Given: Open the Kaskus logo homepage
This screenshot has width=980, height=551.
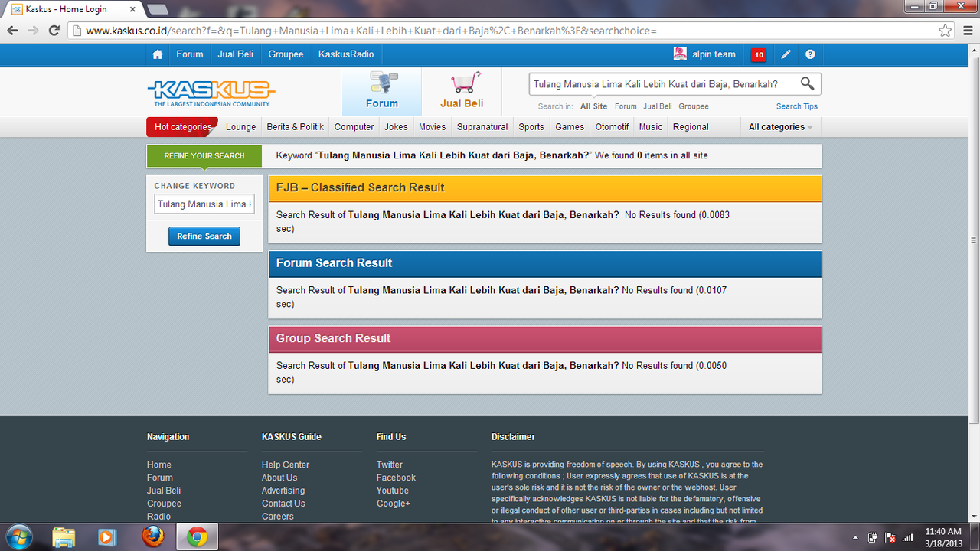Looking at the screenshot, I should click(x=211, y=93).
